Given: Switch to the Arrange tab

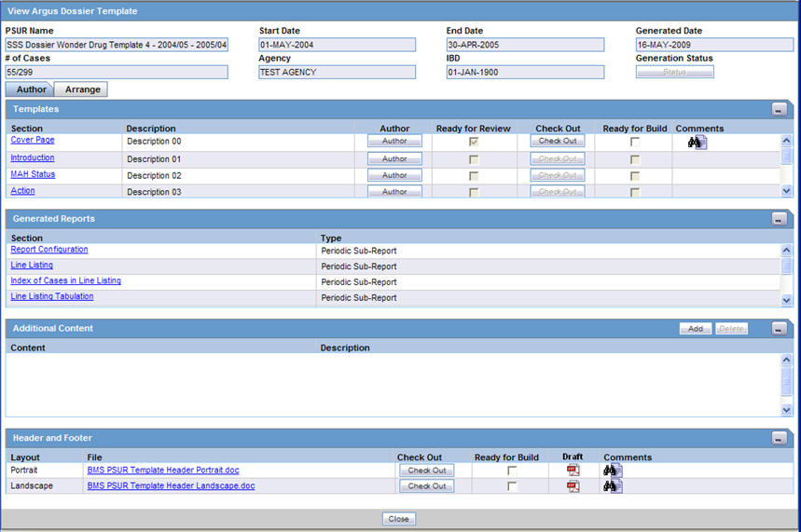Looking at the screenshot, I should point(81,89).
